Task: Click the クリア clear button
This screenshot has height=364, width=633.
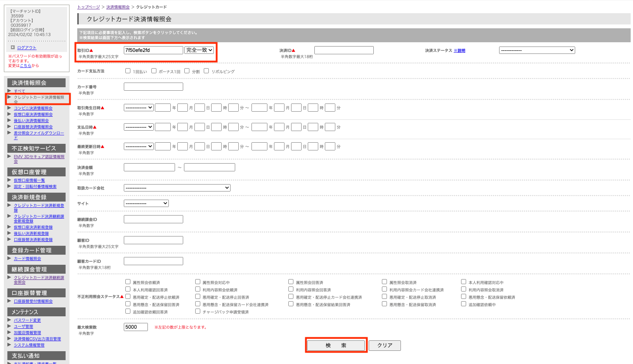Action: pos(385,345)
